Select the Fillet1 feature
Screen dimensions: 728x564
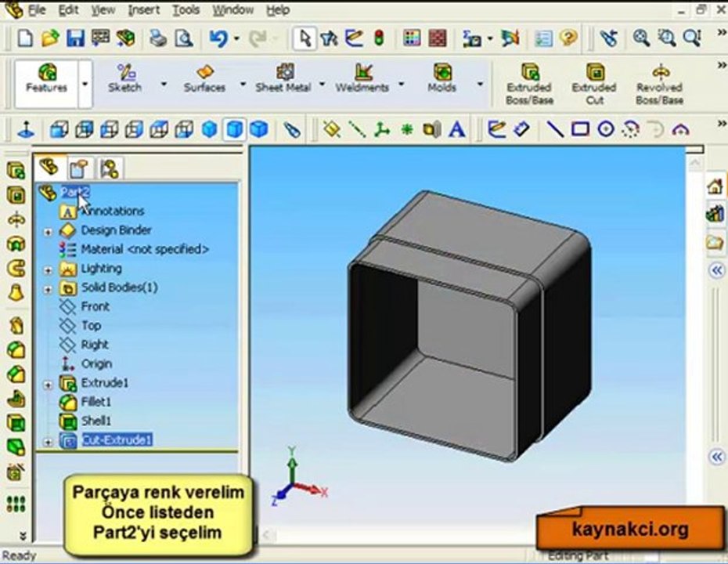click(96, 402)
